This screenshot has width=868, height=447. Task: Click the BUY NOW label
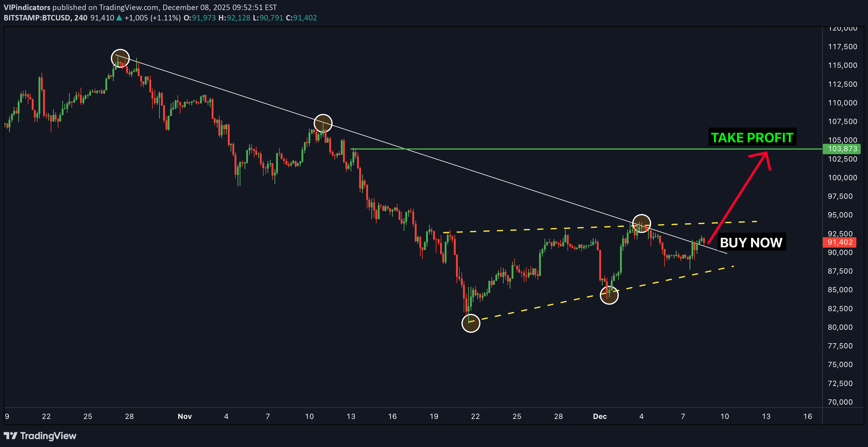tap(752, 242)
